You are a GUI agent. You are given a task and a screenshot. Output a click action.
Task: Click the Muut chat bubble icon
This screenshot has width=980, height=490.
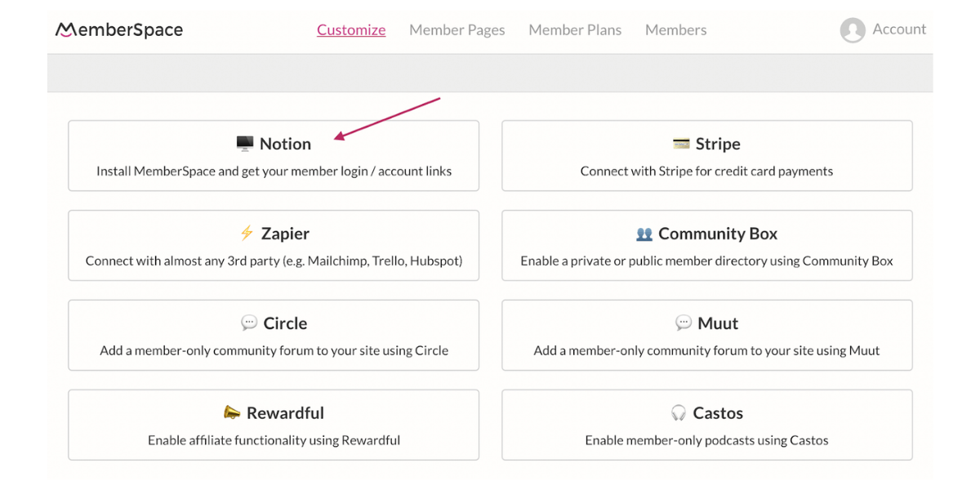coord(683,323)
